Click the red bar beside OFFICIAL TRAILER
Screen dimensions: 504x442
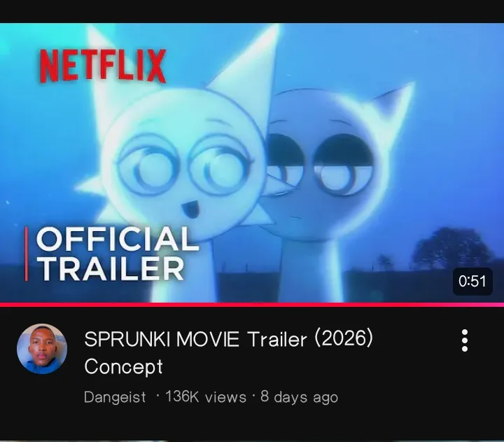27,254
